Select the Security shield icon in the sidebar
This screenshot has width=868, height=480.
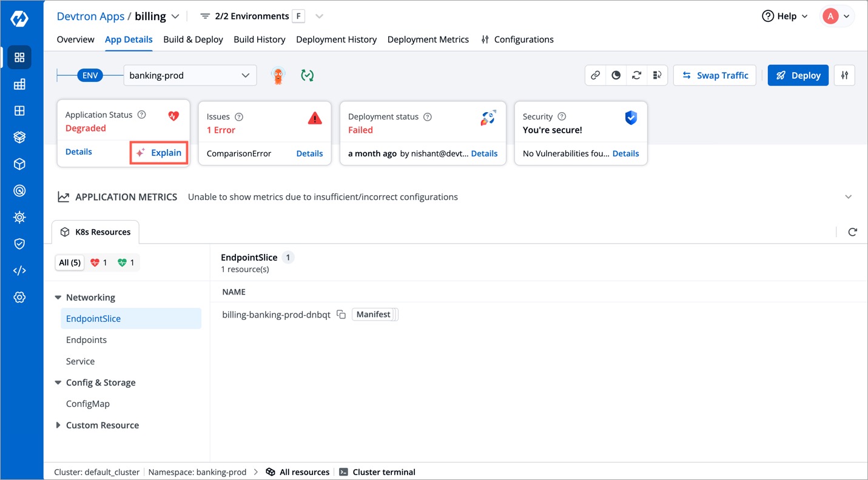tap(20, 244)
